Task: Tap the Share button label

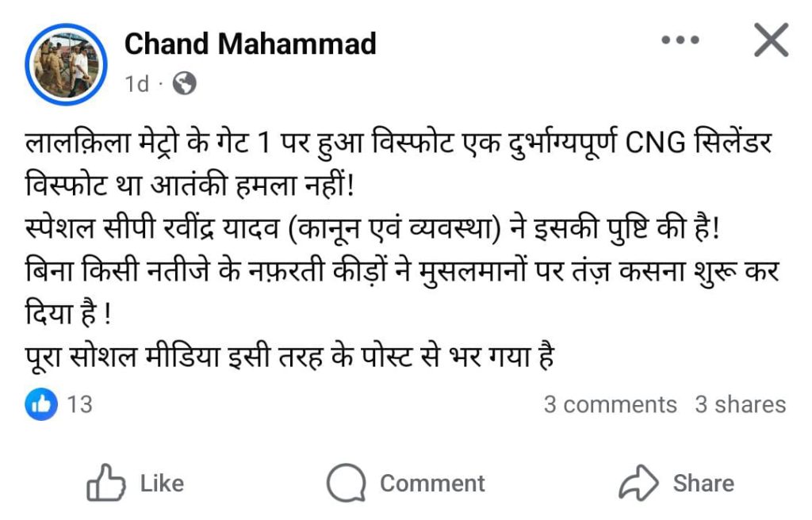Action: point(703,484)
